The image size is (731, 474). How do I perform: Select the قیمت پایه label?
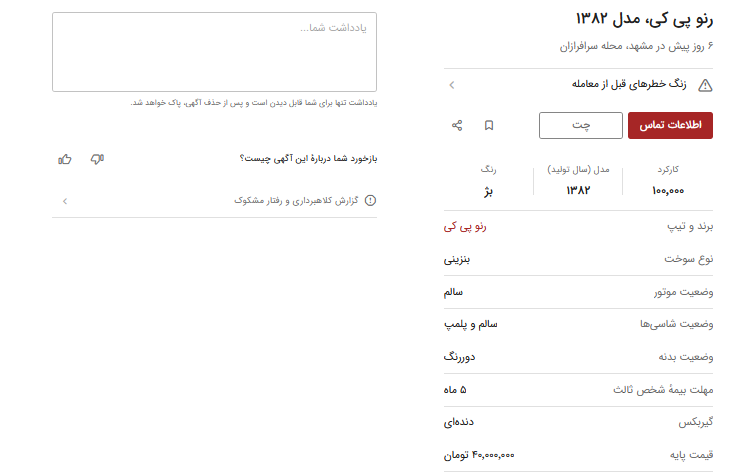click(x=691, y=455)
